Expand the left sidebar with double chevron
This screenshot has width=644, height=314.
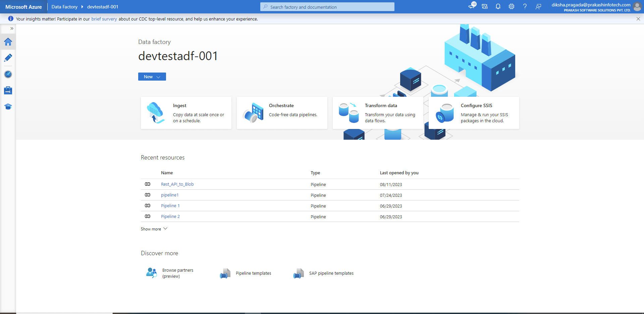click(12, 29)
